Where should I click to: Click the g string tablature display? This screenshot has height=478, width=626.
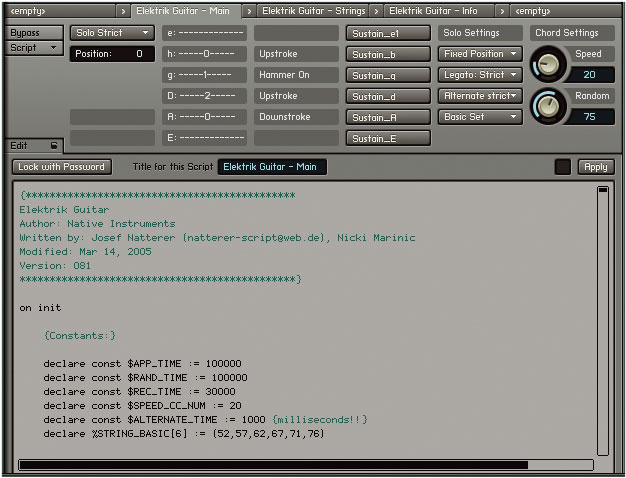(204, 75)
